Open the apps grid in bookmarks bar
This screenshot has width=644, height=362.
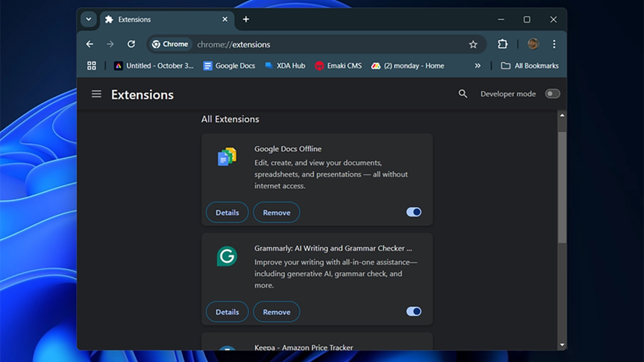coord(92,66)
